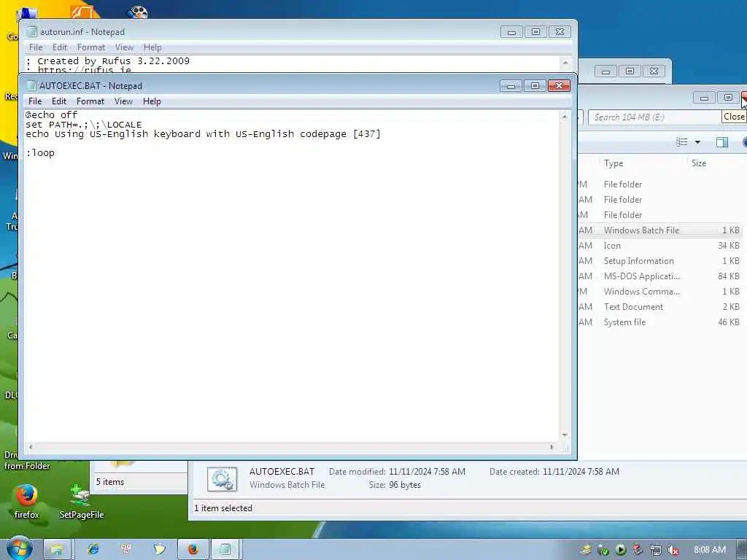
Task: Click the '@echo off' line in editor
Action: pyautogui.click(x=52, y=114)
